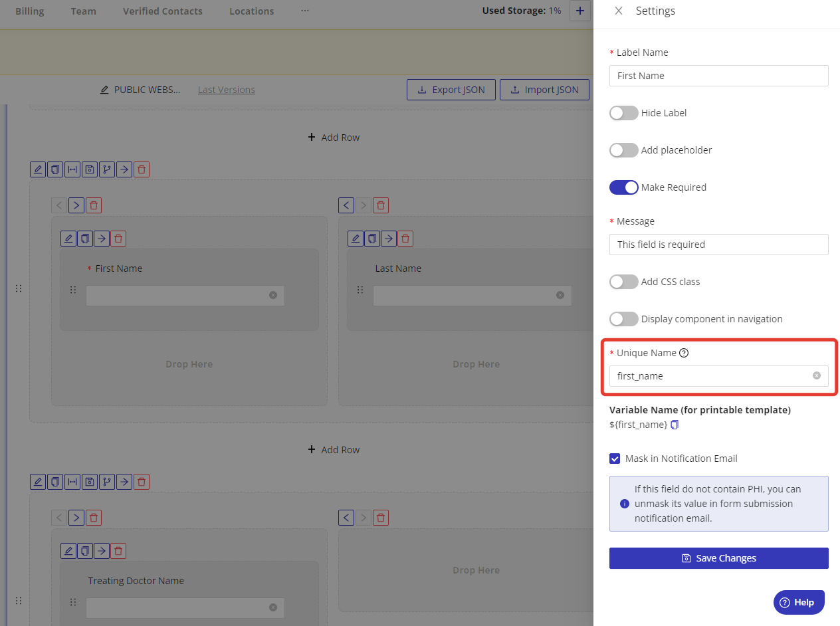Screen dimensions: 840x626
Task: Click edit icon above First Name field
Action: (68, 239)
